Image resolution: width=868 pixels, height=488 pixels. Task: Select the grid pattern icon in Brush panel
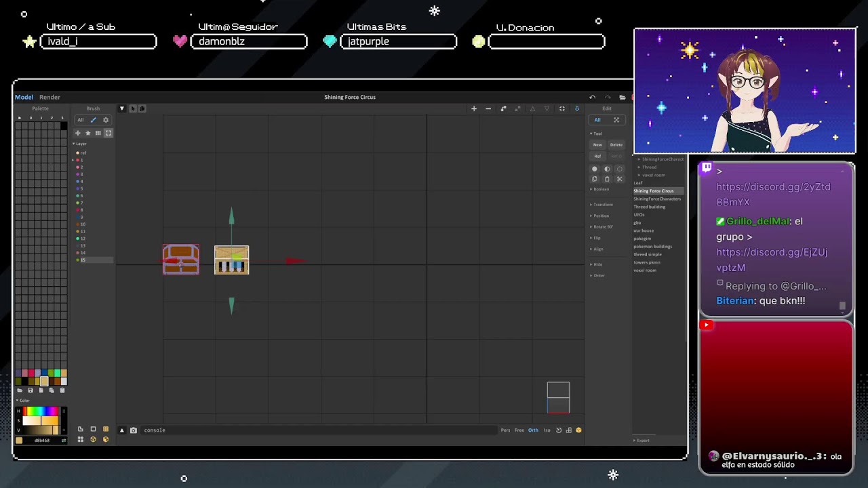tap(98, 133)
